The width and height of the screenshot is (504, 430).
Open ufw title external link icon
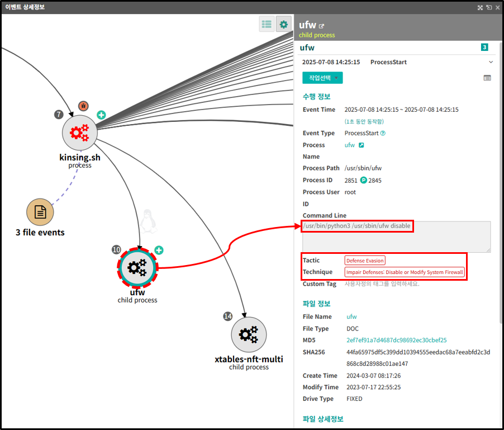click(321, 26)
